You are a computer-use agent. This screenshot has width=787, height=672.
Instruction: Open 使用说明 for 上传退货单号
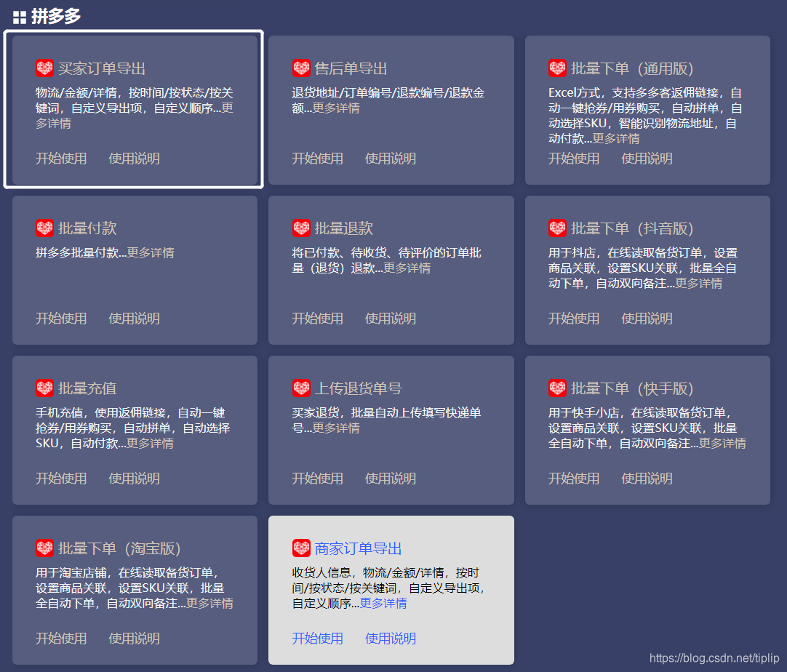pyautogui.click(x=391, y=479)
